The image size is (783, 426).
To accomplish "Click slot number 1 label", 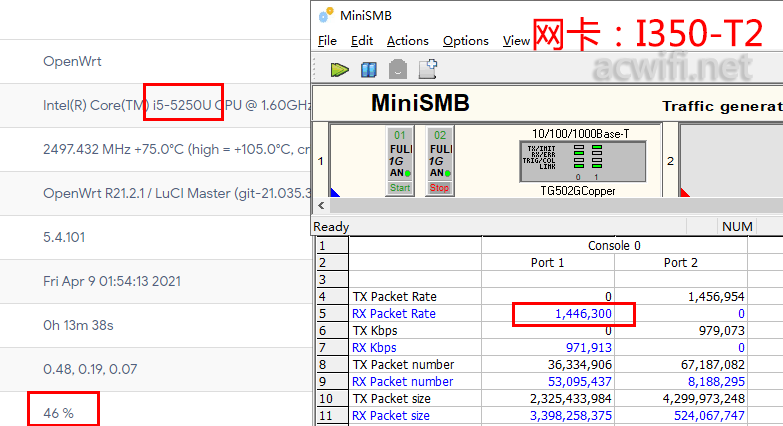I will 321,161.
